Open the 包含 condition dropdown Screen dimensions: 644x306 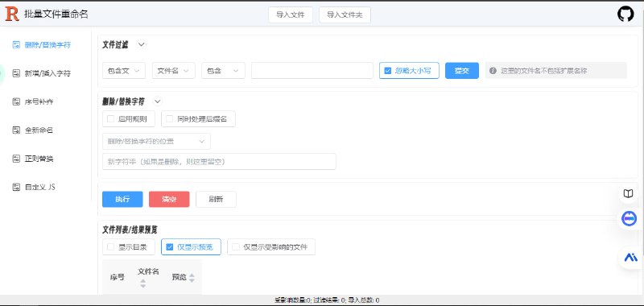(x=223, y=71)
